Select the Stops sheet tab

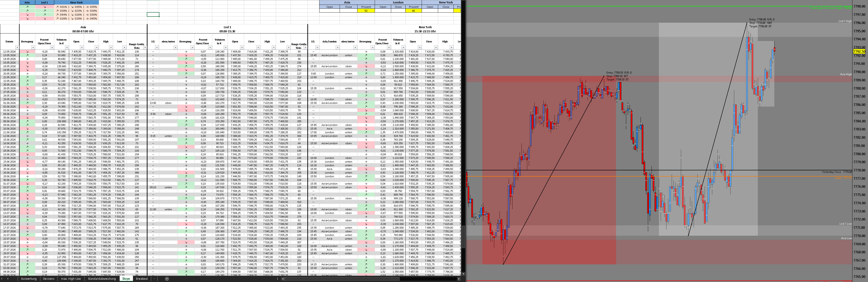click(x=126, y=279)
